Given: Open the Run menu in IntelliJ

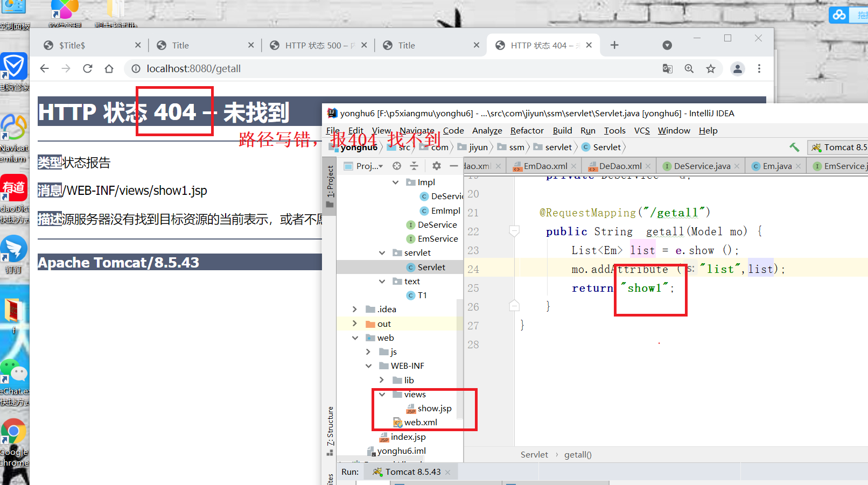Looking at the screenshot, I should point(588,130).
